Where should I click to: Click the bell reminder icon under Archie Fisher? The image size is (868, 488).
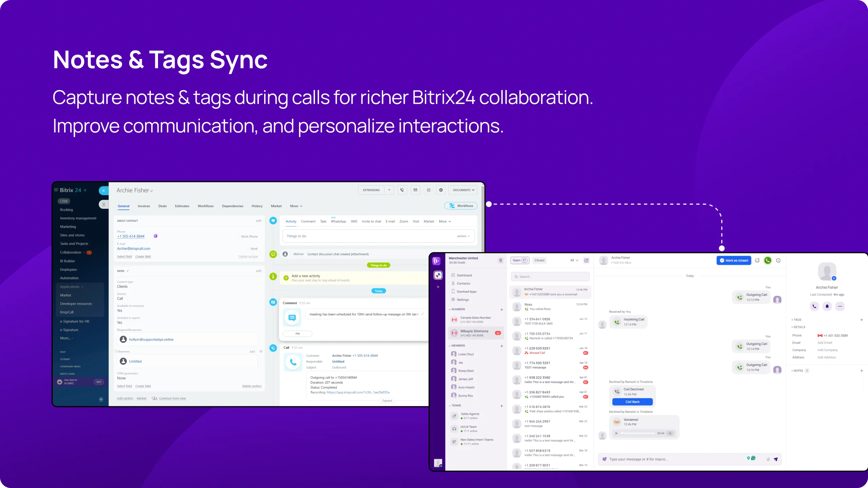pyautogui.click(x=827, y=306)
